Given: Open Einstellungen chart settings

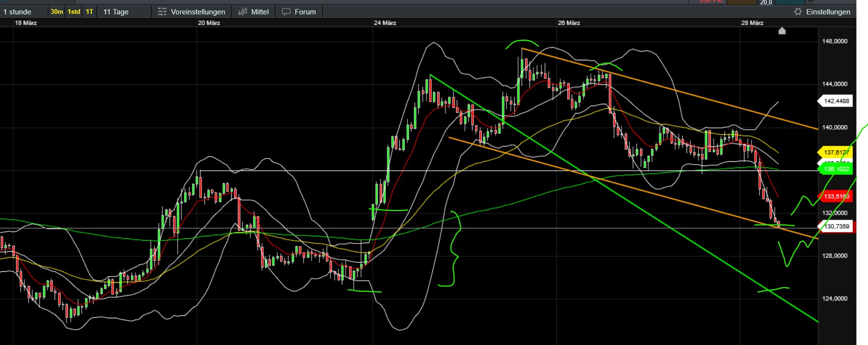Looking at the screenshot, I should 823,12.
